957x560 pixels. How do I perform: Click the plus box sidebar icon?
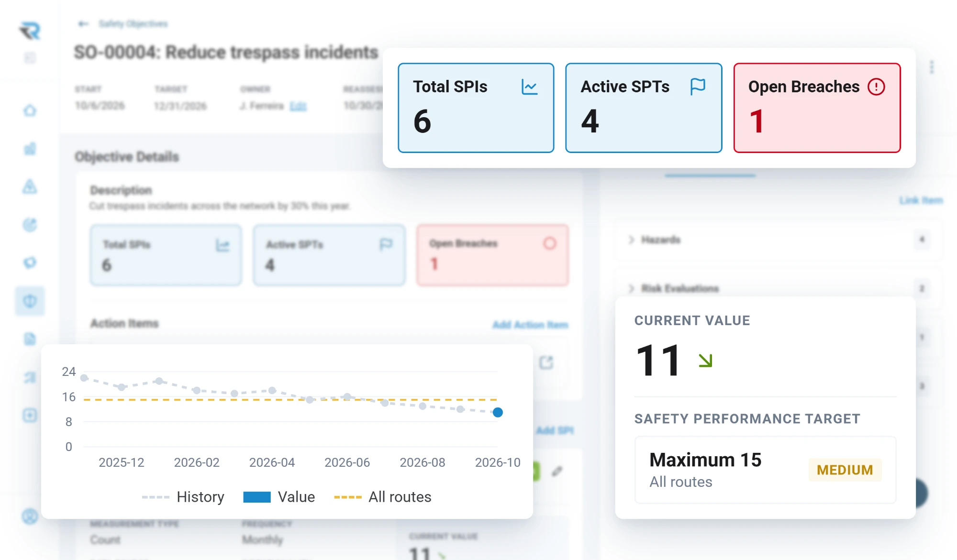30,415
